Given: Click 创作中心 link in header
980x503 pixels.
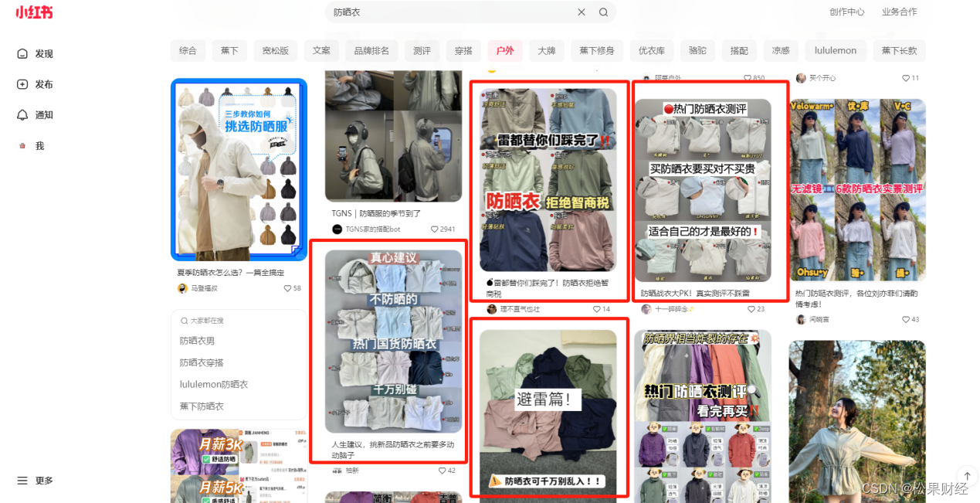Looking at the screenshot, I should pos(847,12).
